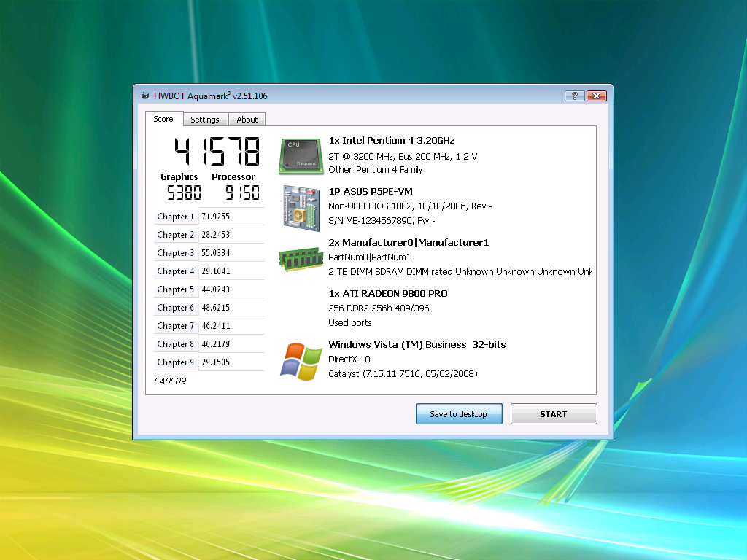Click the 2x Manufacturer0|Manufacturer1 heading
This screenshot has height=560, width=747.
(409, 242)
